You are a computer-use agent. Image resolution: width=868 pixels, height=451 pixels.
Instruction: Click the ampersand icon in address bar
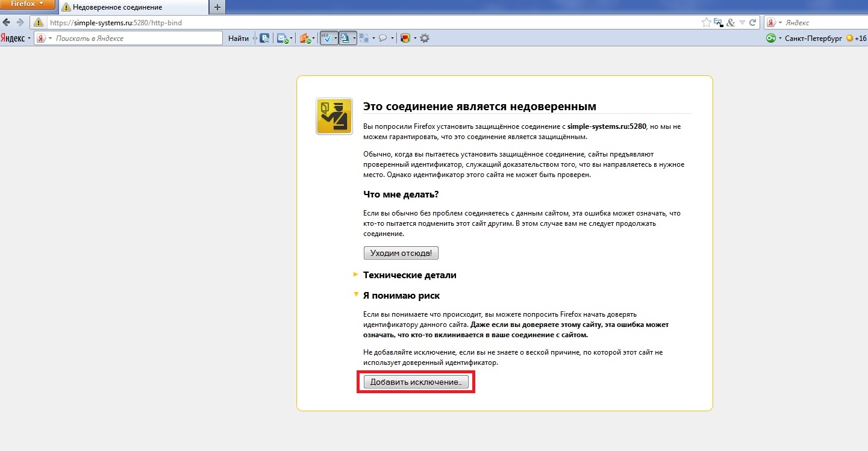point(731,23)
